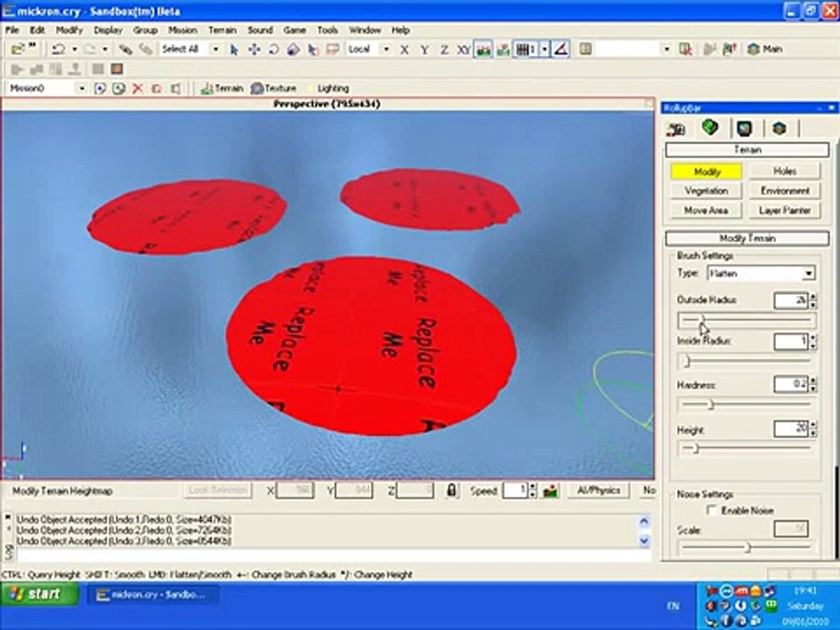Select the arrow selection tool

[234, 50]
